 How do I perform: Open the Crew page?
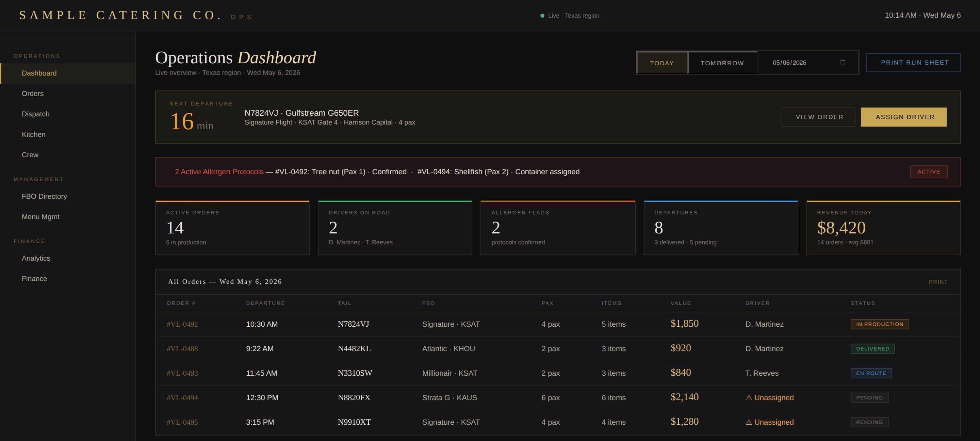coord(68,155)
